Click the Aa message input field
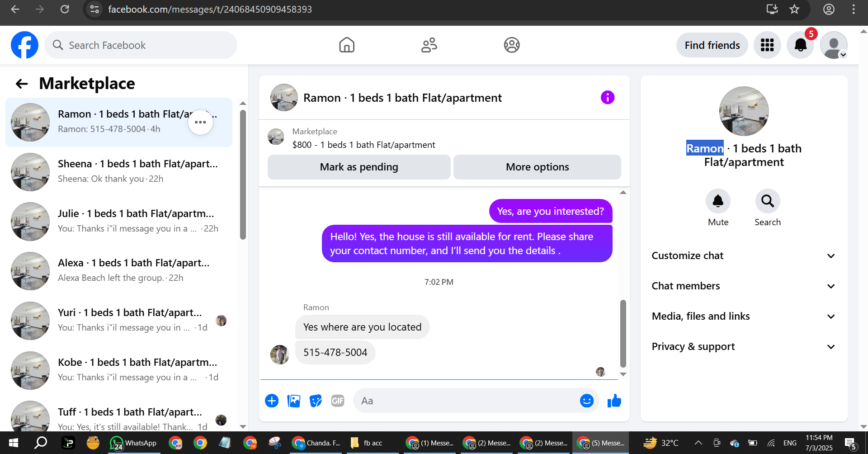868x454 pixels. (466, 401)
